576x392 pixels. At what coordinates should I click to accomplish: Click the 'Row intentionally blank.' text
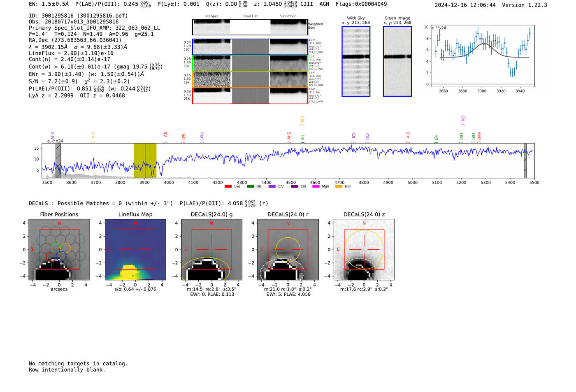(67, 370)
